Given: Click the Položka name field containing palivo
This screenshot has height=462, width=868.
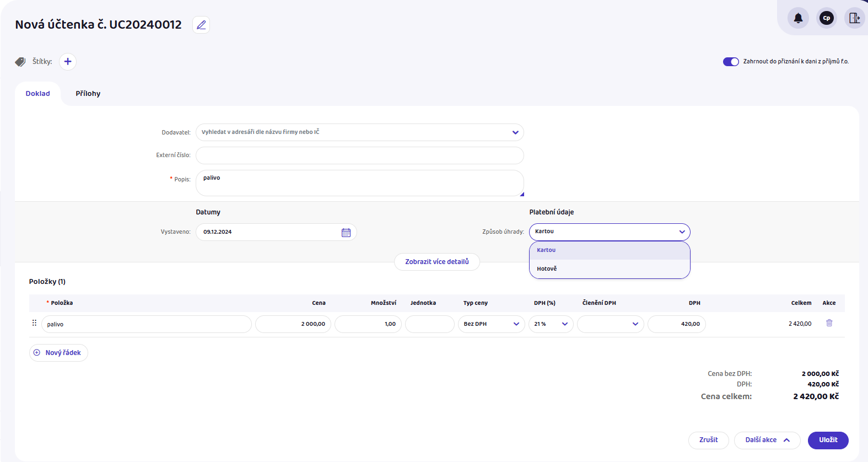Looking at the screenshot, I should click(146, 324).
